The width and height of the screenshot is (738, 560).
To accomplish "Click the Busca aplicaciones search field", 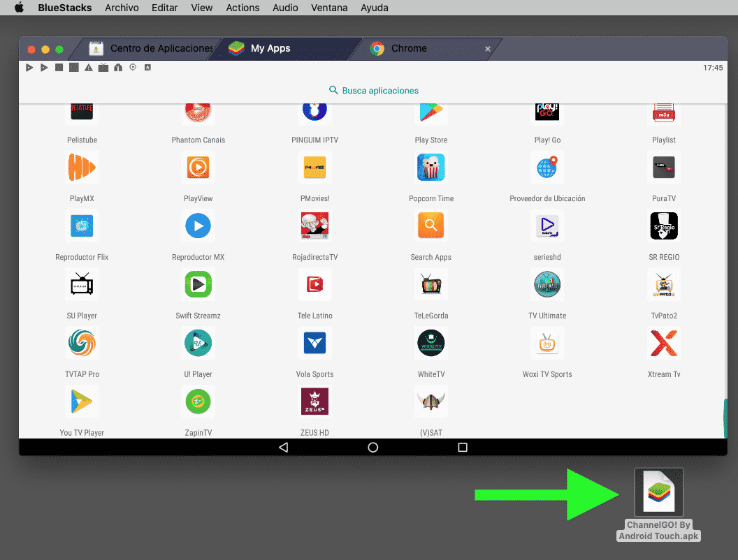I will [x=372, y=90].
